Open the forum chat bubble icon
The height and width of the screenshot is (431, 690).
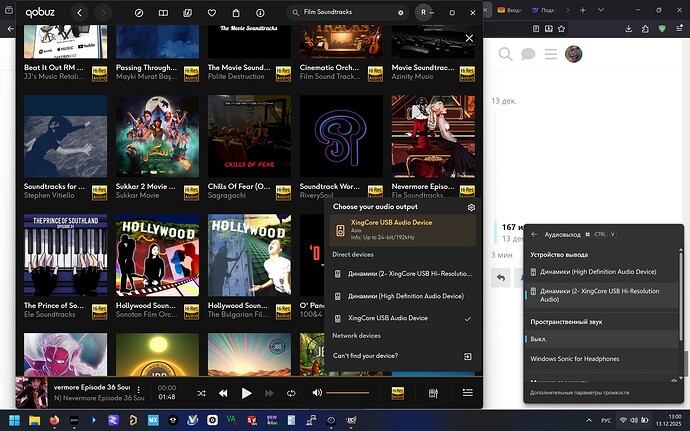click(x=528, y=54)
